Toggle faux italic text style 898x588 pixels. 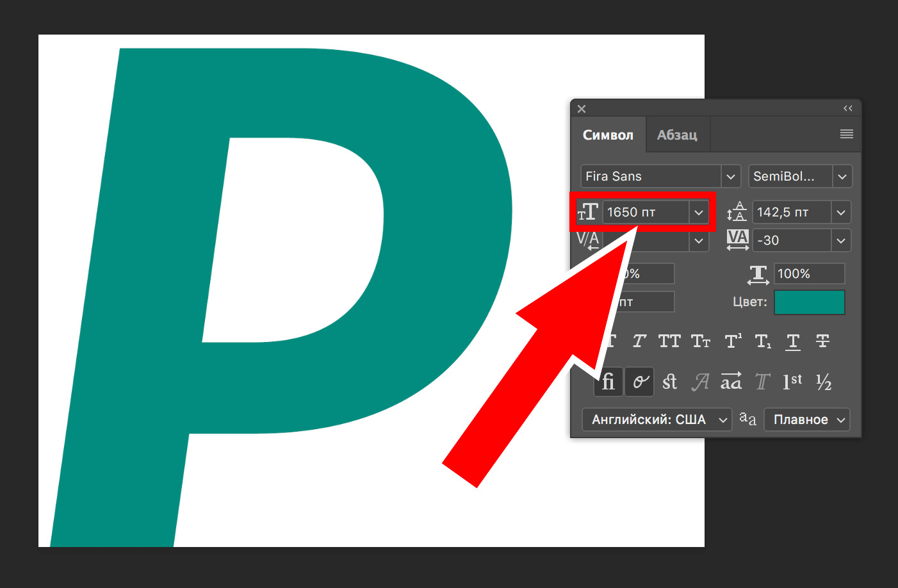pos(639,341)
